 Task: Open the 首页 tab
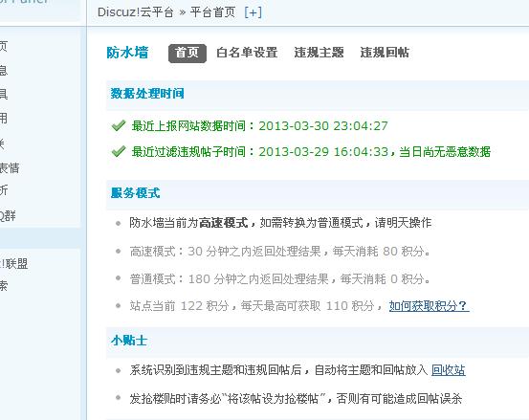187,54
